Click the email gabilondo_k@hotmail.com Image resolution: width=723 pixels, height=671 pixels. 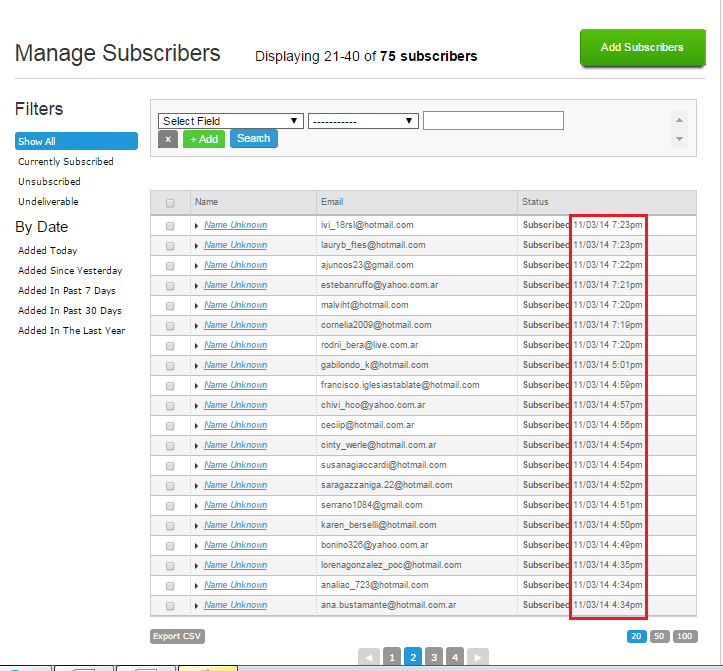[x=374, y=365]
